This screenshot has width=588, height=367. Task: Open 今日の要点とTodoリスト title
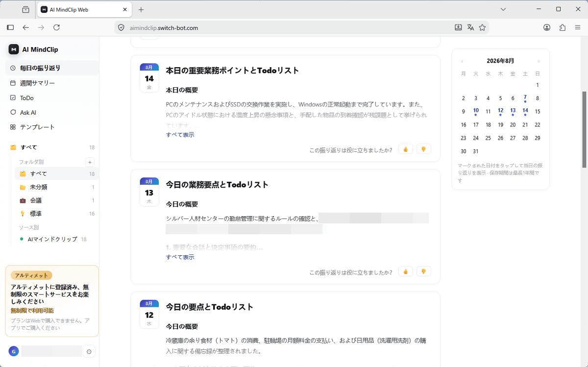click(210, 307)
